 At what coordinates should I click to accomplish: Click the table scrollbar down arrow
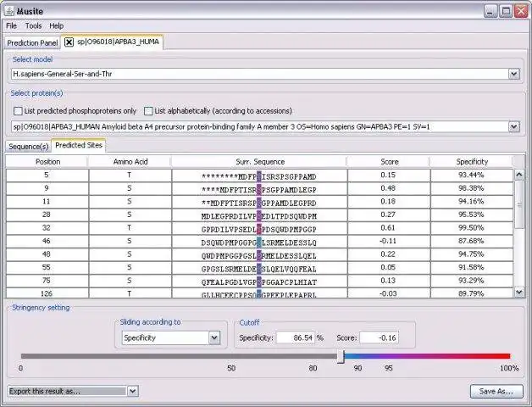pos(519,293)
